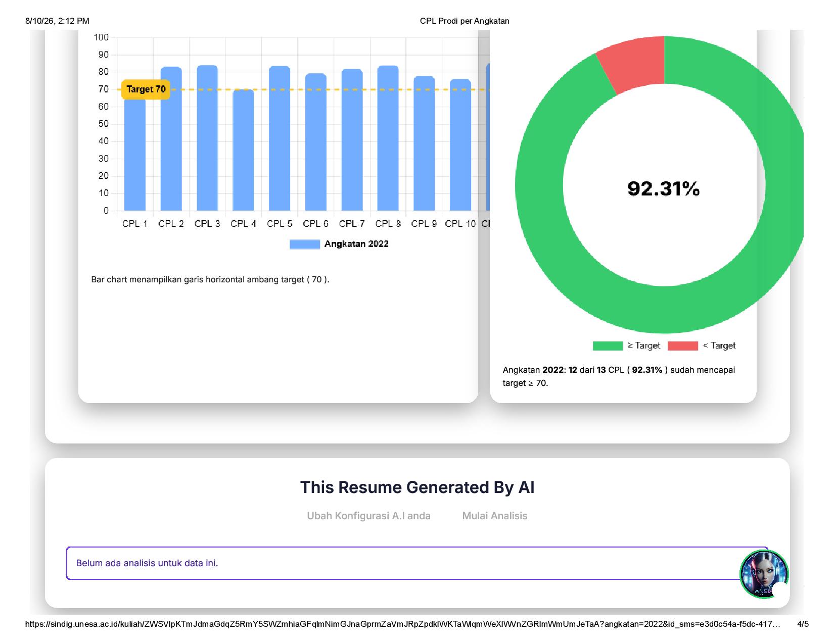Toggle green ≥ Target legend item
This screenshot has height=644, width=834.
(x=626, y=345)
